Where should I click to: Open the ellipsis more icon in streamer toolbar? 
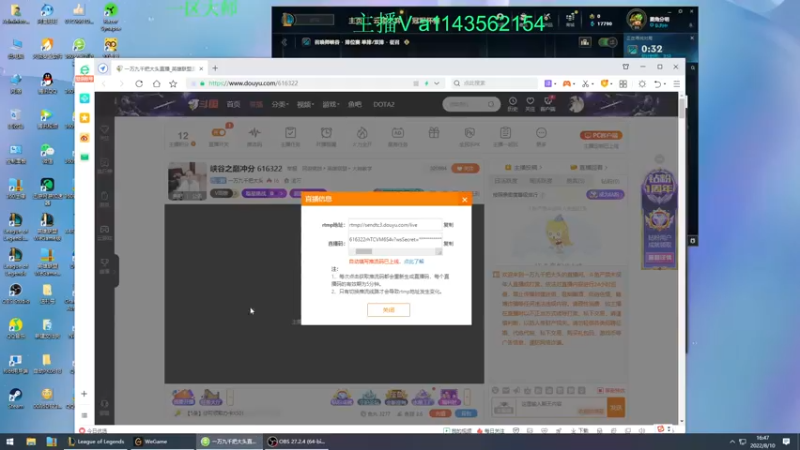point(541,133)
